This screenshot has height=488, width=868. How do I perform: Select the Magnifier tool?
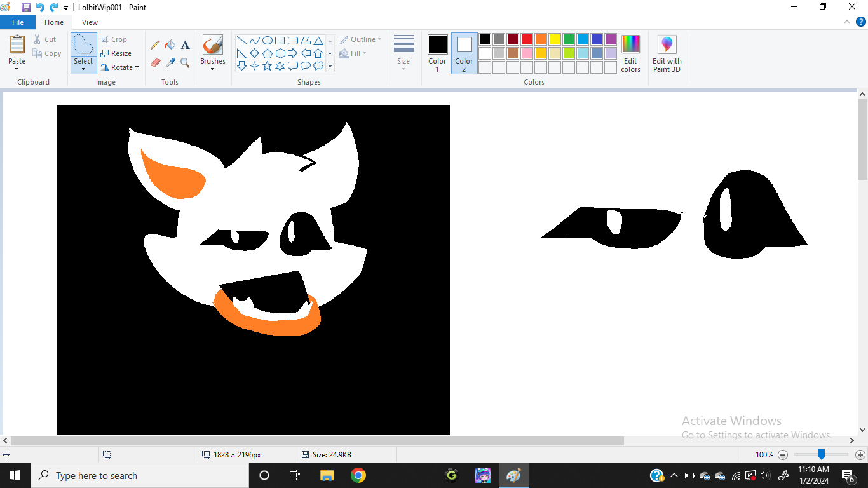pyautogui.click(x=185, y=63)
